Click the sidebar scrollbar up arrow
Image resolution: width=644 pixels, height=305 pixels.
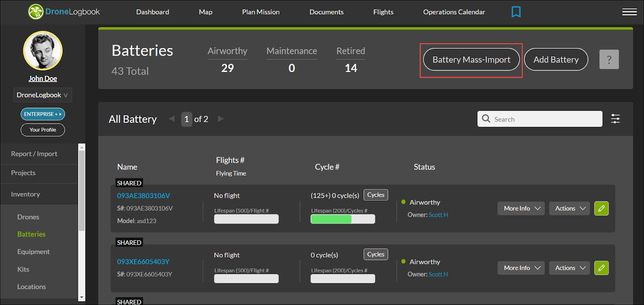click(x=82, y=147)
